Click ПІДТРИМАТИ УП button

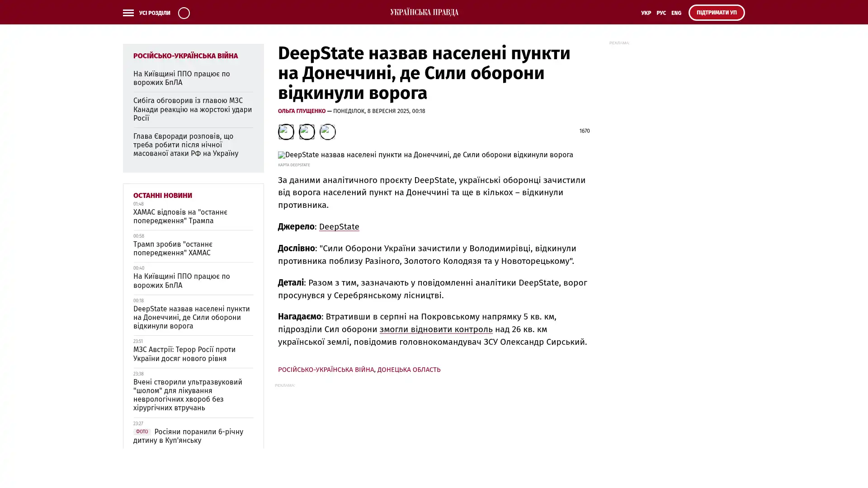716,13
